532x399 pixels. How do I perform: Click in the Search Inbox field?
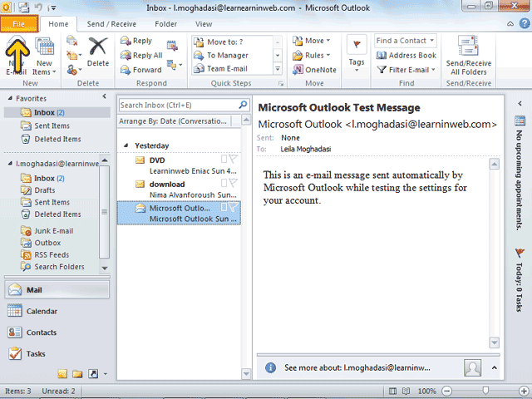[x=177, y=106]
